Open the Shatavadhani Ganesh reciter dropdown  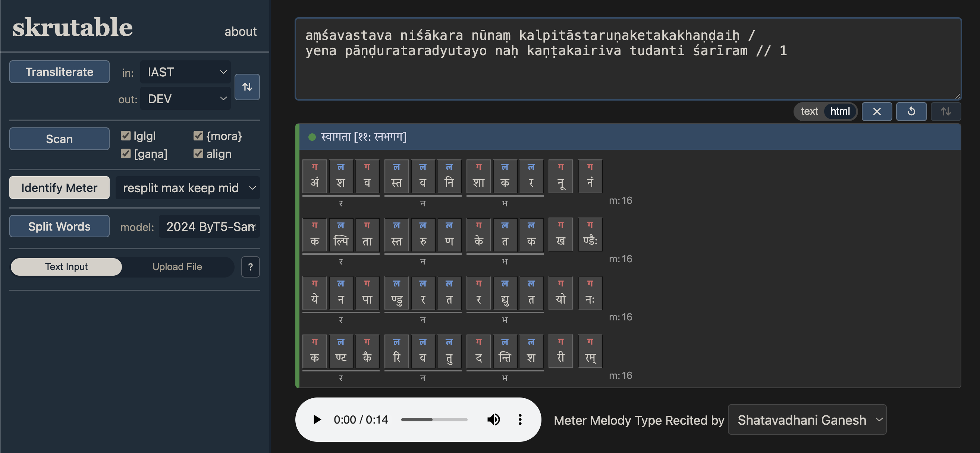click(807, 420)
